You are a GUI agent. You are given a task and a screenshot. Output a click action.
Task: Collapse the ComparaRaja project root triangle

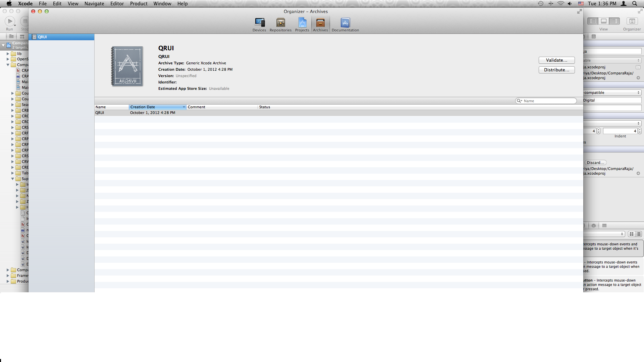tap(3, 45)
